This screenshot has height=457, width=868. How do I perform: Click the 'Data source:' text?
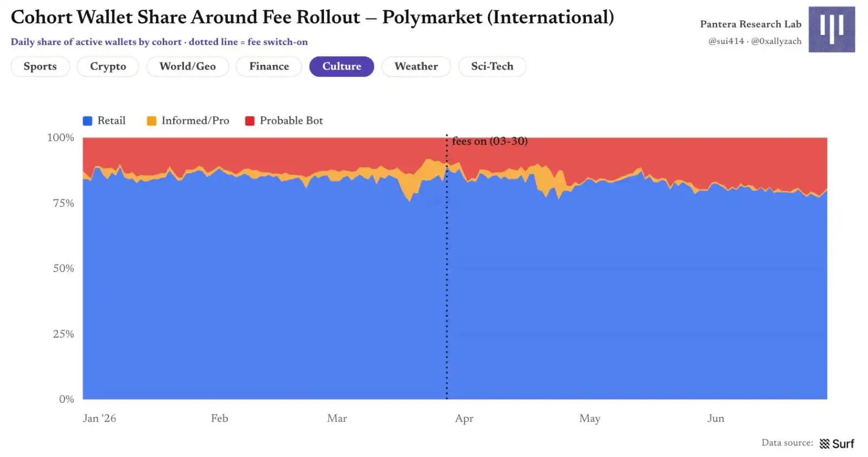787,442
